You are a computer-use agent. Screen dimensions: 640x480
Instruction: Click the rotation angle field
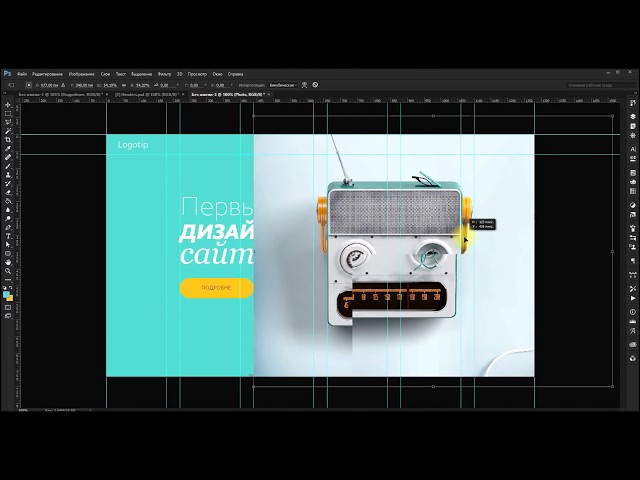tap(168, 85)
